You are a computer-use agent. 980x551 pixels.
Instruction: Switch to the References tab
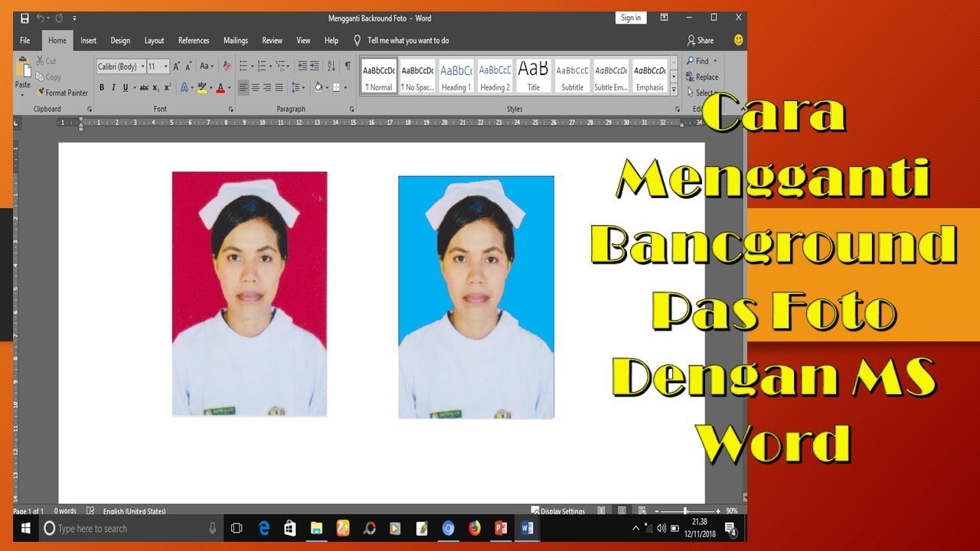194,41
